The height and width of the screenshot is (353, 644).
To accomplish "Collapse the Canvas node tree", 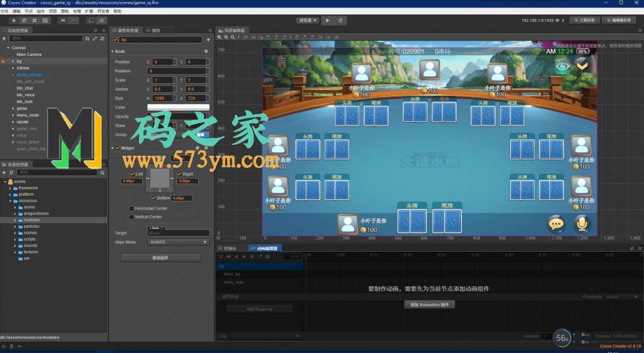I will (x=8, y=48).
